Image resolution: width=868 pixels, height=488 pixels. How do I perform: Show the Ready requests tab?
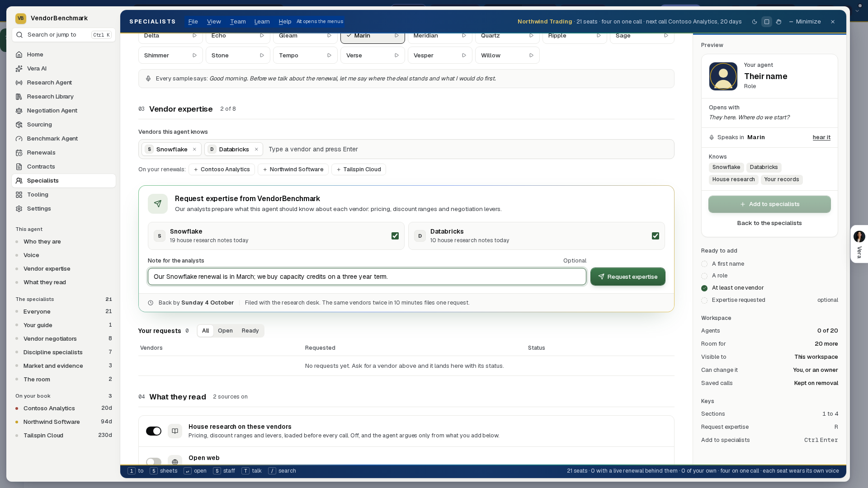250,331
